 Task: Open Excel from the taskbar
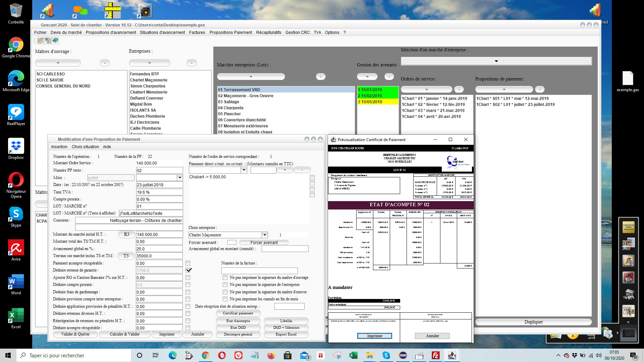point(353,355)
